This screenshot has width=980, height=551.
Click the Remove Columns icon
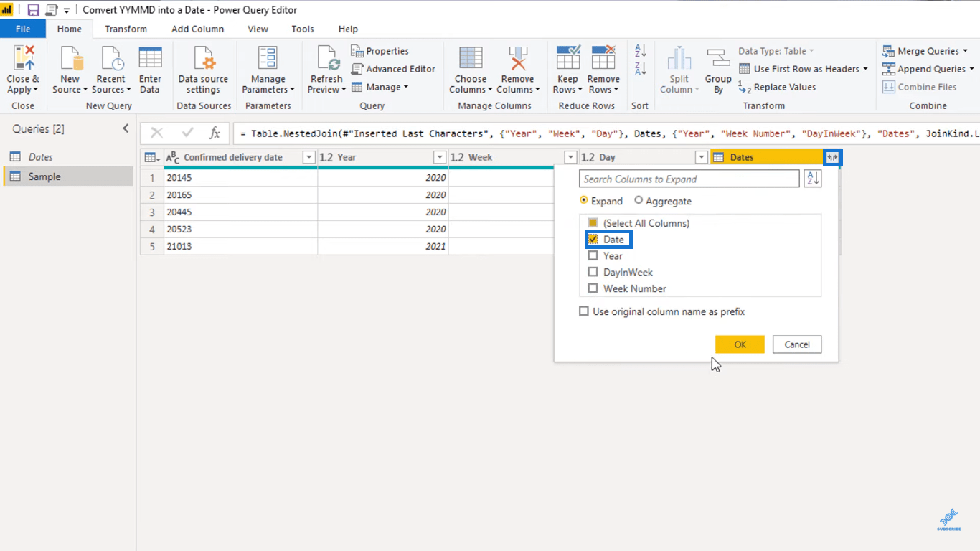[517, 58]
